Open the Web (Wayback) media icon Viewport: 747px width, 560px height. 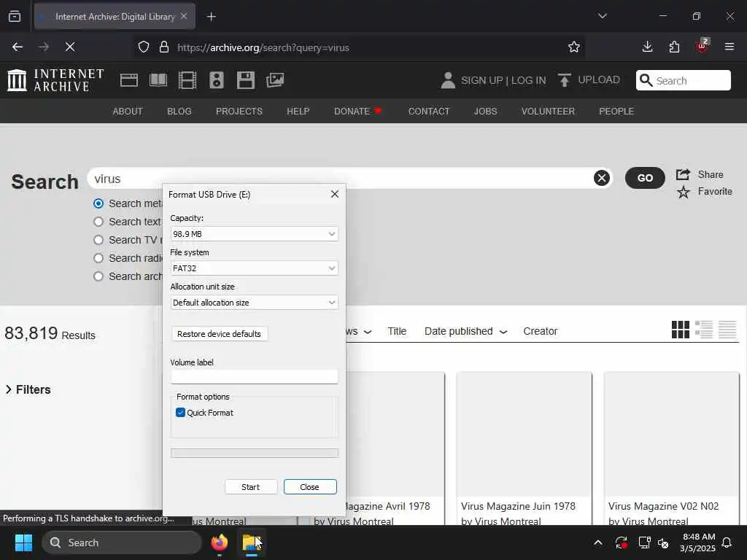click(x=128, y=80)
